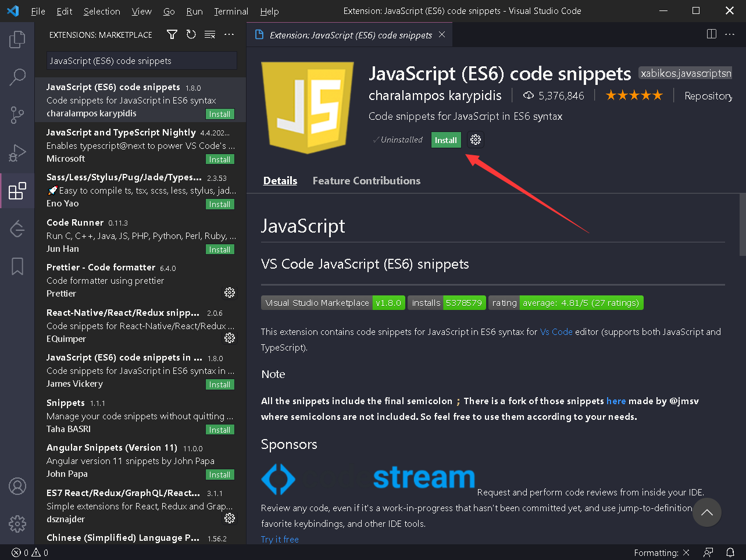
Task: Open the Terminal menu
Action: 231,11
